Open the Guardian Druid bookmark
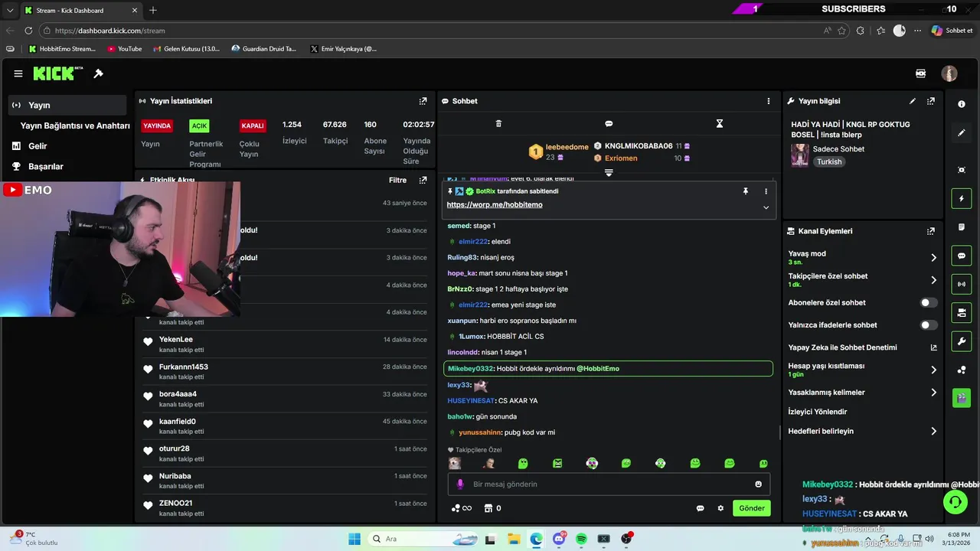Screen dimensions: 980x551 pos(263,49)
